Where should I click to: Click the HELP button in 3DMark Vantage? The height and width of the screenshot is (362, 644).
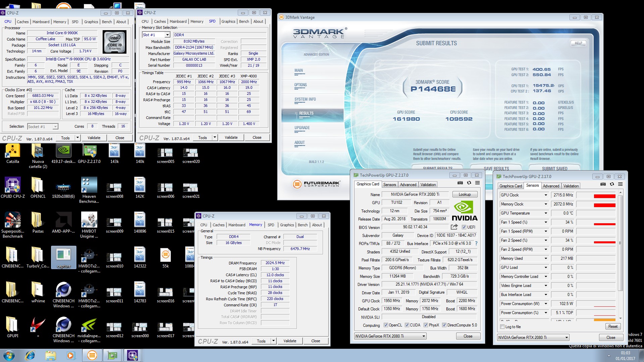point(578,43)
